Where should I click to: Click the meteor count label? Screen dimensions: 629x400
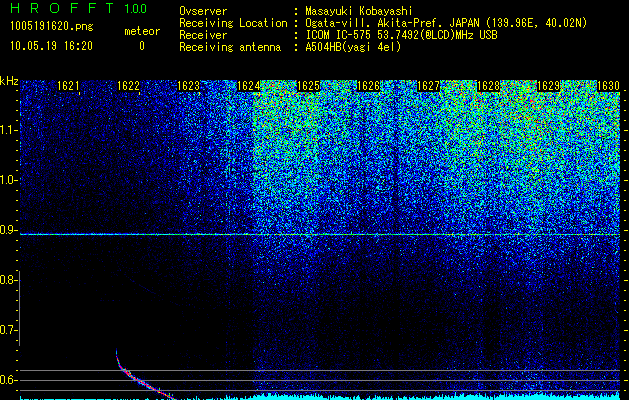pyautogui.click(x=142, y=31)
